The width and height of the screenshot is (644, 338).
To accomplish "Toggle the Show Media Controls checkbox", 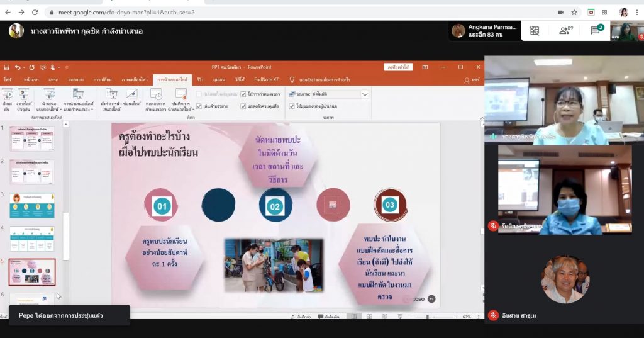I will 243,106.
